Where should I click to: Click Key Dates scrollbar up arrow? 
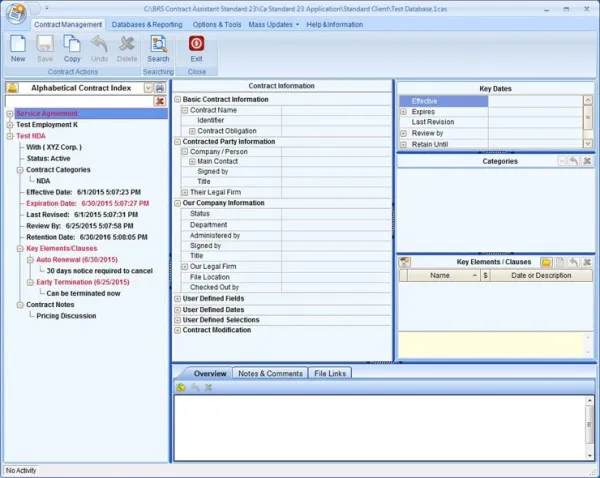coord(588,100)
